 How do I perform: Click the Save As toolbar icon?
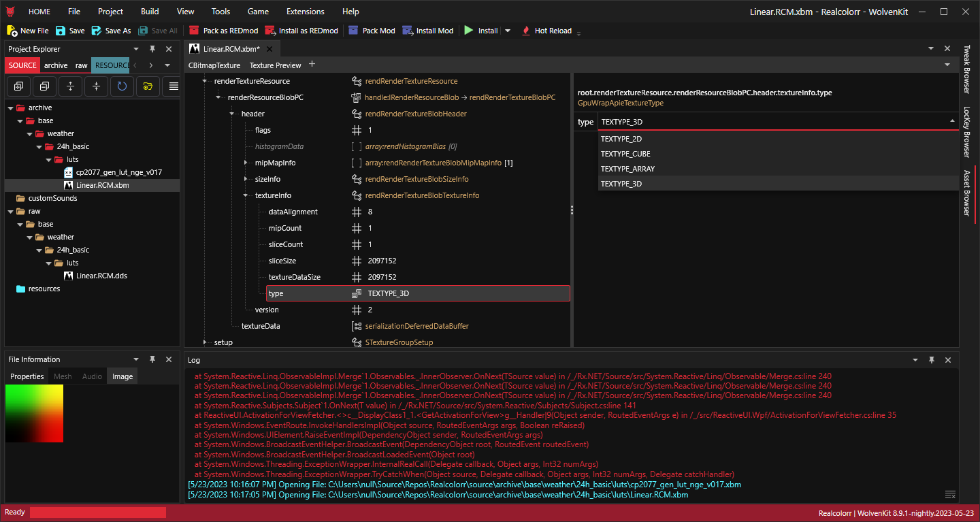pos(97,31)
